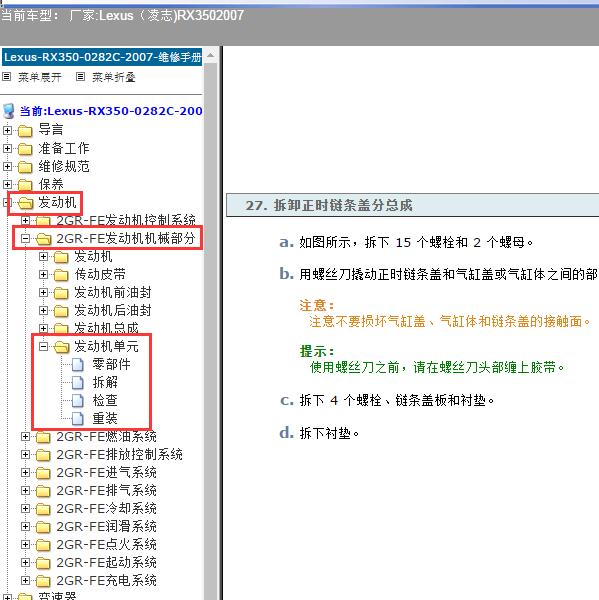
Task: Collapse the 发动机单元 node
Action: point(44,347)
